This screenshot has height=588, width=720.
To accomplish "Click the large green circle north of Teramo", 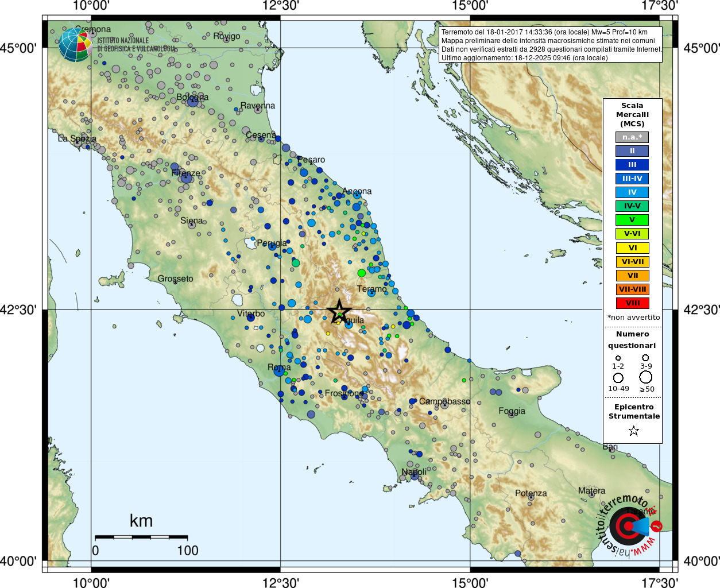I will tap(361, 273).
